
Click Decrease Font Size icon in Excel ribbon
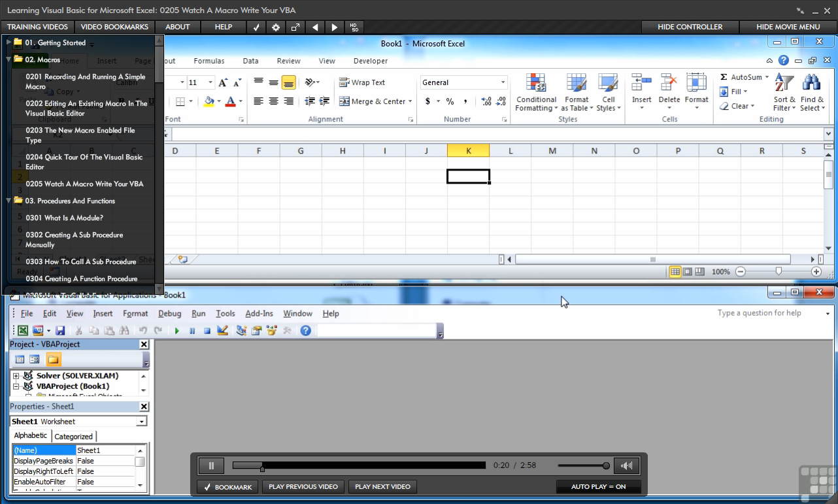[x=237, y=83]
